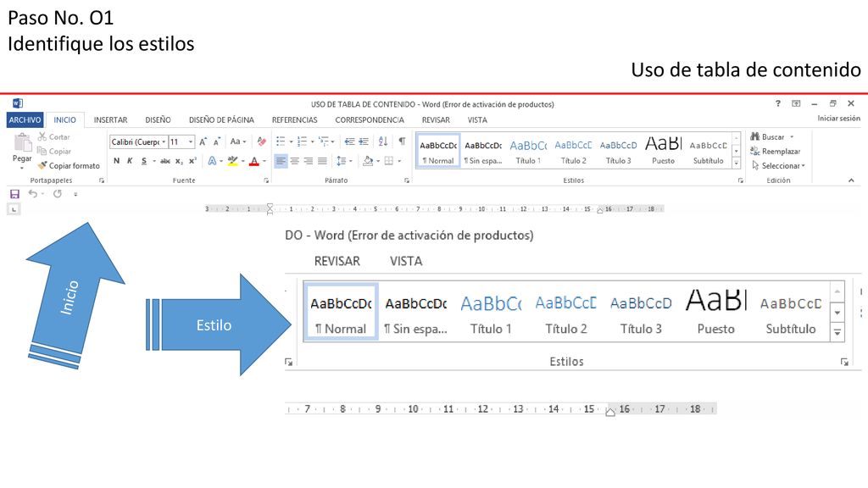Click the Cortar scissors icon
This screenshot has height=488, width=868.
[x=42, y=136]
